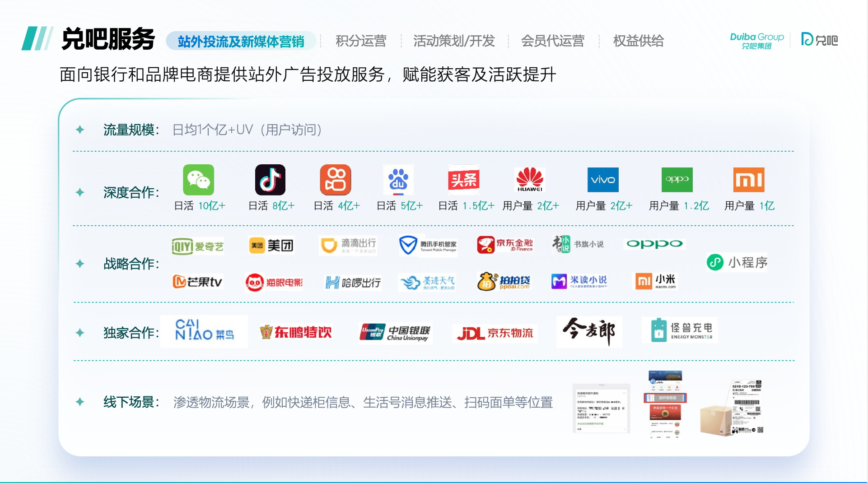Image resolution: width=868 pixels, height=483 pixels.
Task: Click the 流量规模 label
Action: [131, 130]
